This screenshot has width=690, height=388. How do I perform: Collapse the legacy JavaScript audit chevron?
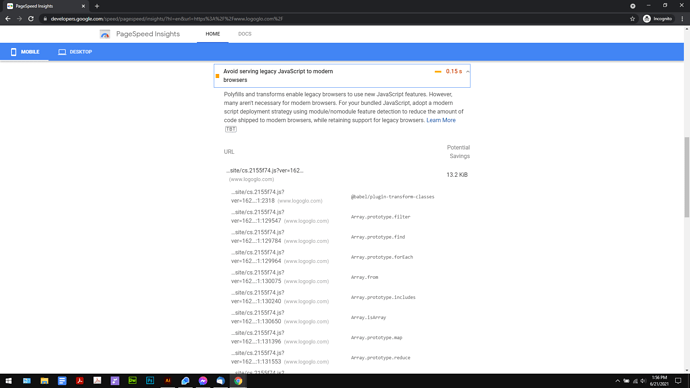(x=467, y=71)
